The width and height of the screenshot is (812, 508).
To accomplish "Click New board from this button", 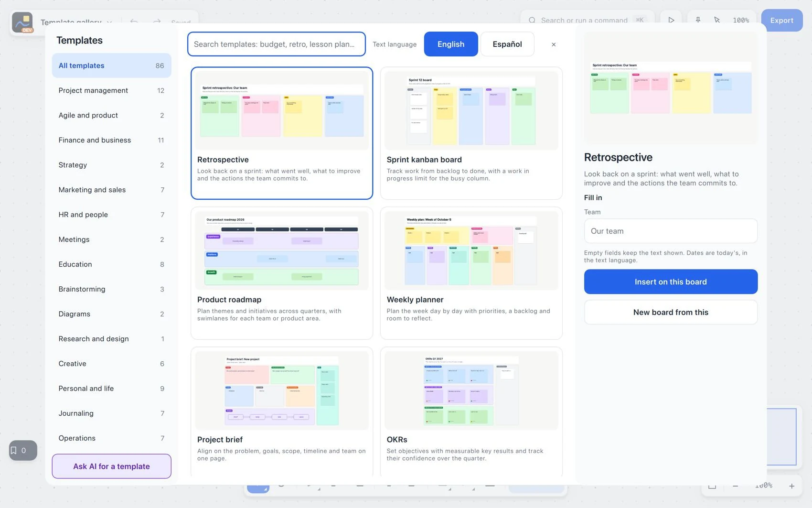I will [x=671, y=312].
